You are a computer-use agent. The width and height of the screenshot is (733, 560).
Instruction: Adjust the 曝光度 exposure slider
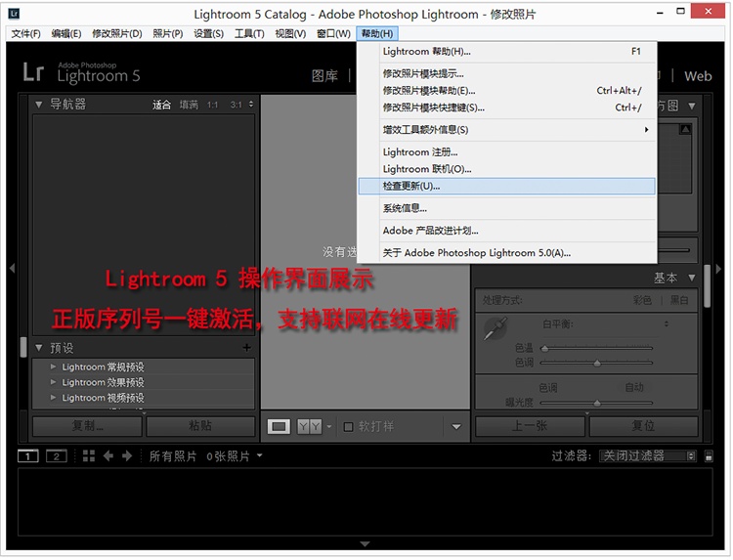(x=596, y=403)
